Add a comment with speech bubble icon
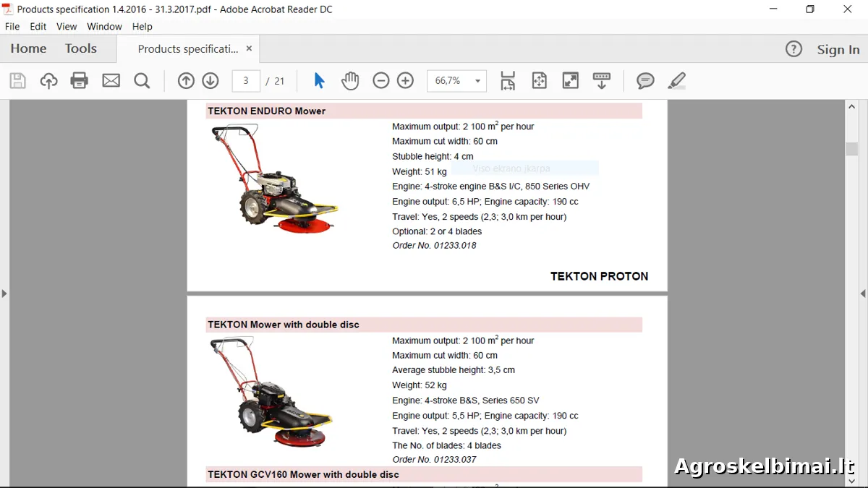This screenshot has height=488, width=868. [645, 80]
